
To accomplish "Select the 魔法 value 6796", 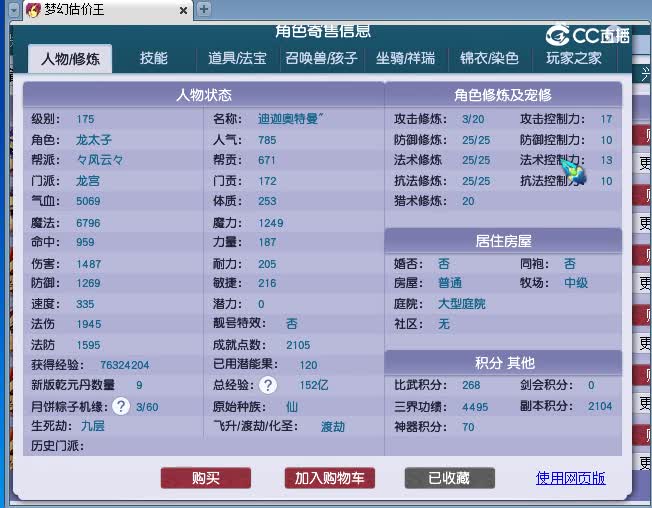I will pyautogui.click(x=88, y=223).
